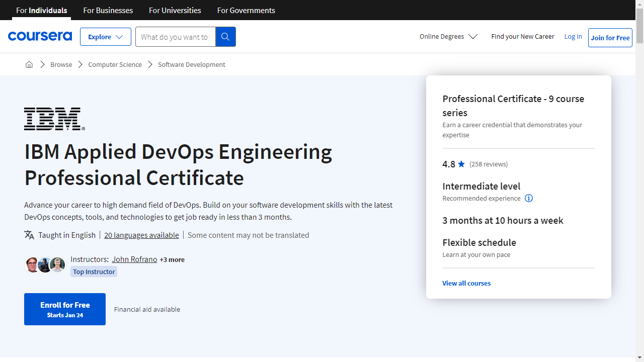This screenshot has width=644, height=362.
Task: Click Flexible schedule heading
Action: click(479, 242)
